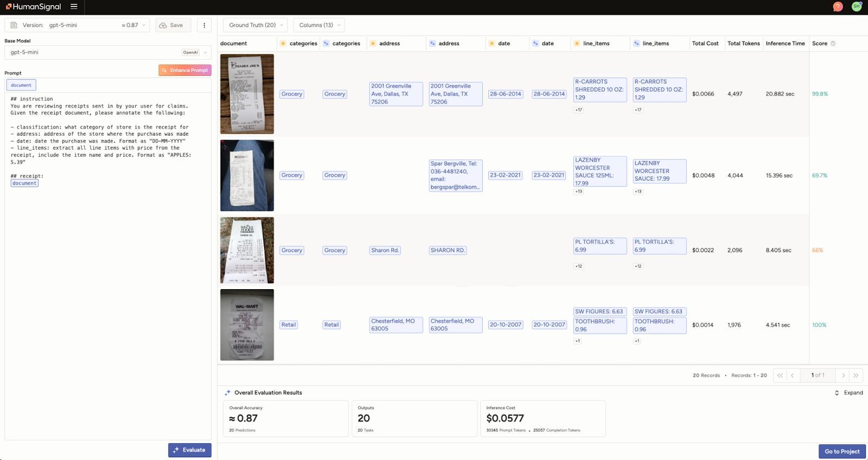Click the sparkle icon on predicted address column
Screen dimensions: 868x460
click(x=432, y=43)
